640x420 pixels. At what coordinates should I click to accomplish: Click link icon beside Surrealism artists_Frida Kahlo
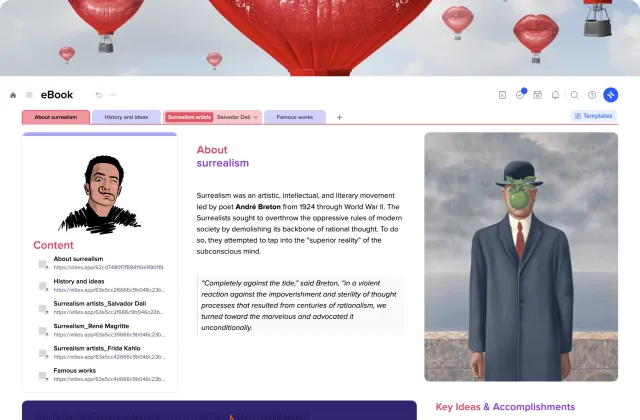point(43,353)
